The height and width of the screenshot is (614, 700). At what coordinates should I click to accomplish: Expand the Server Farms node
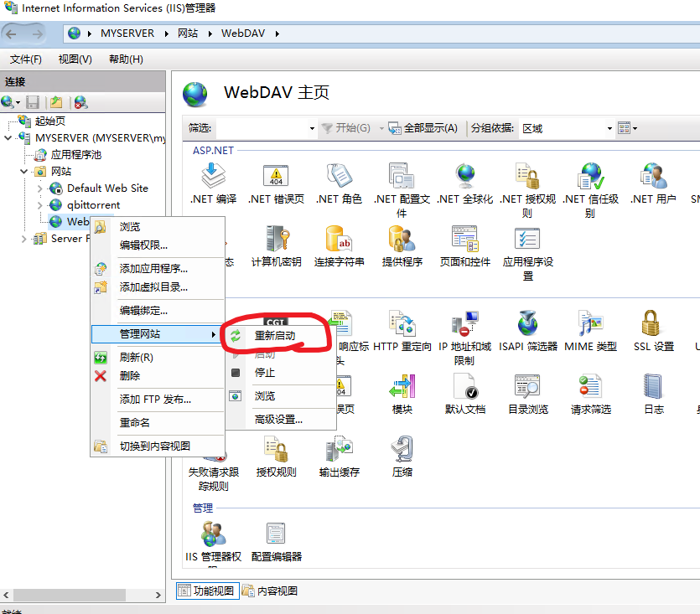tap(23, 239)
